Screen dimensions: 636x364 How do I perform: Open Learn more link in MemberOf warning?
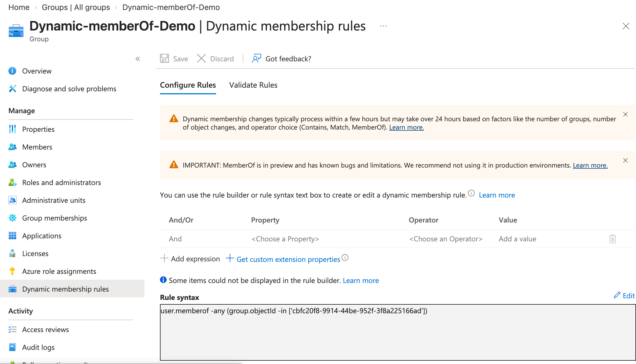tap(590, 165)
